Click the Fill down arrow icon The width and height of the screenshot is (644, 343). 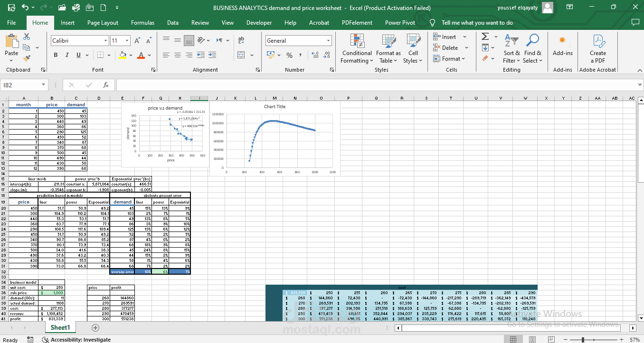tap(485, 47)
